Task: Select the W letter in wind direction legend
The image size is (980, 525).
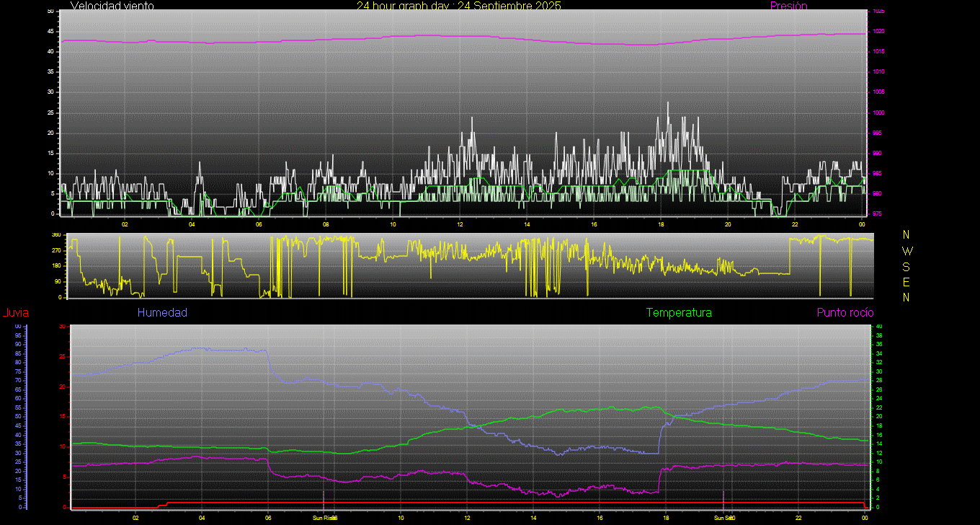Action: 906,251
